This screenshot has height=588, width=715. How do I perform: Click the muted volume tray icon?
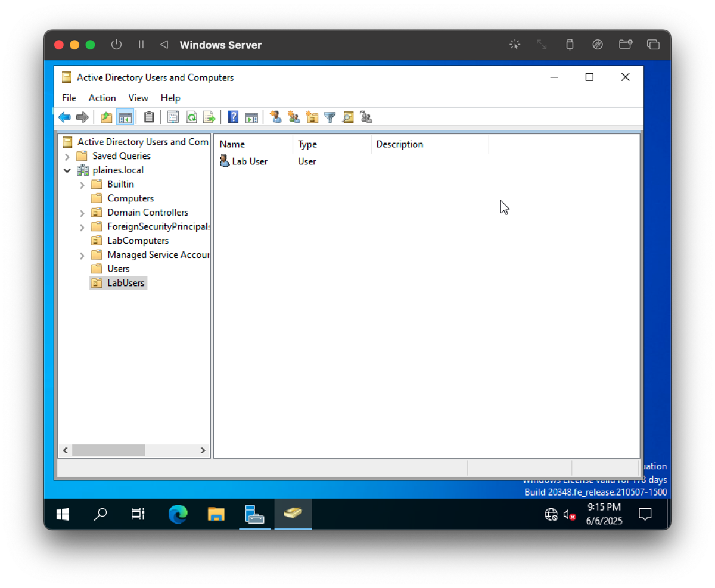[570, 515]
